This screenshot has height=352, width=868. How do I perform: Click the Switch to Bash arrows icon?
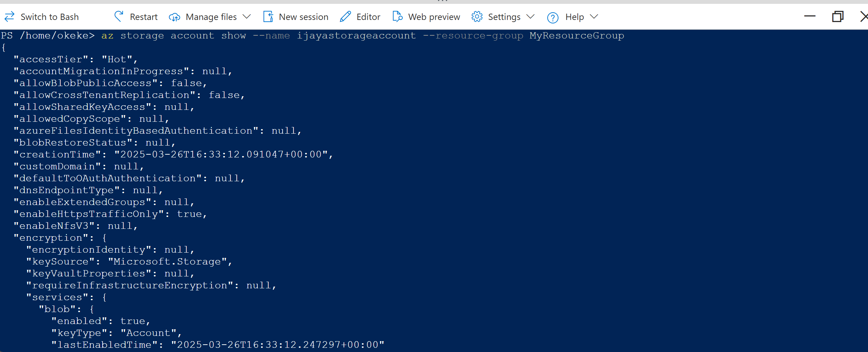point(9,16)
